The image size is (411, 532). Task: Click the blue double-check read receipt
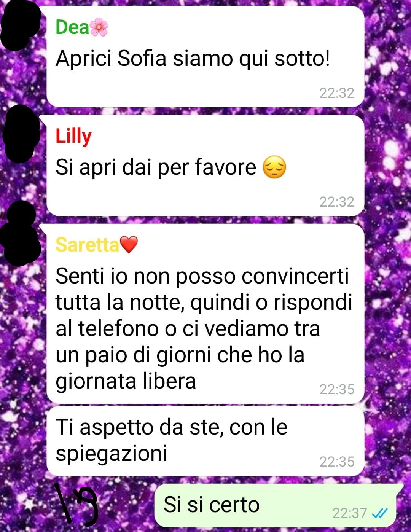[x=379, y=513]
